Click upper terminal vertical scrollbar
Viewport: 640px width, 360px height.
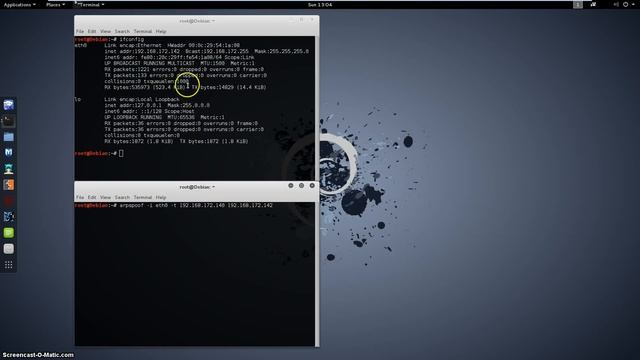(317, 108)
